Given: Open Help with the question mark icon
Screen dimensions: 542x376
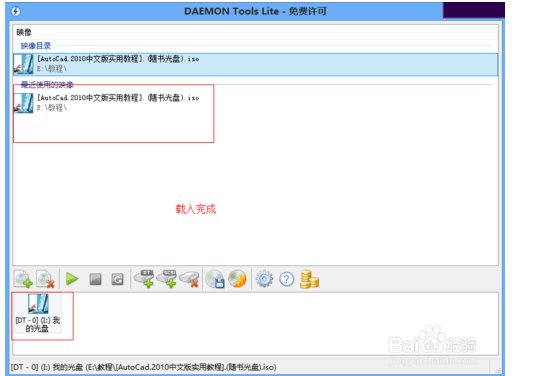Looking at the screenshot, I should [x=287, y=279].
